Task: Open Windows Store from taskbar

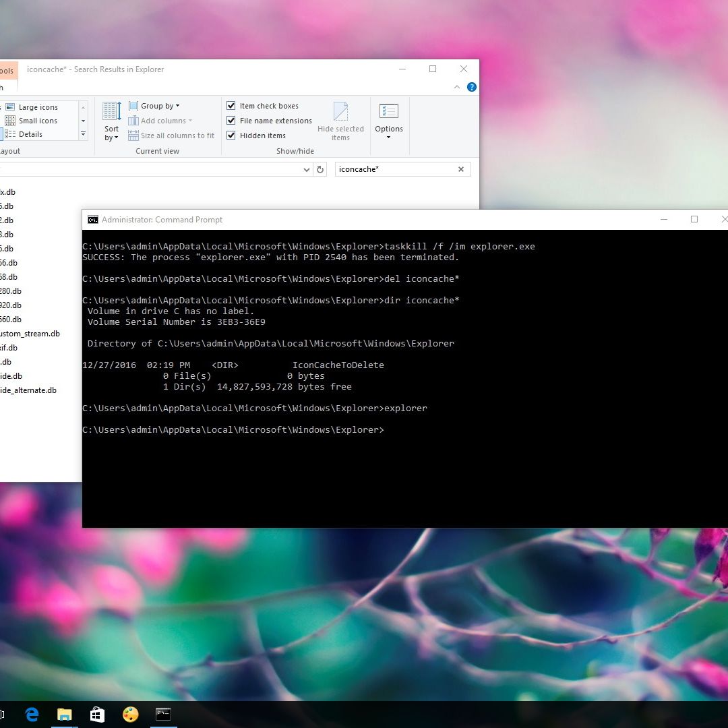Action: tap(97, 715)
